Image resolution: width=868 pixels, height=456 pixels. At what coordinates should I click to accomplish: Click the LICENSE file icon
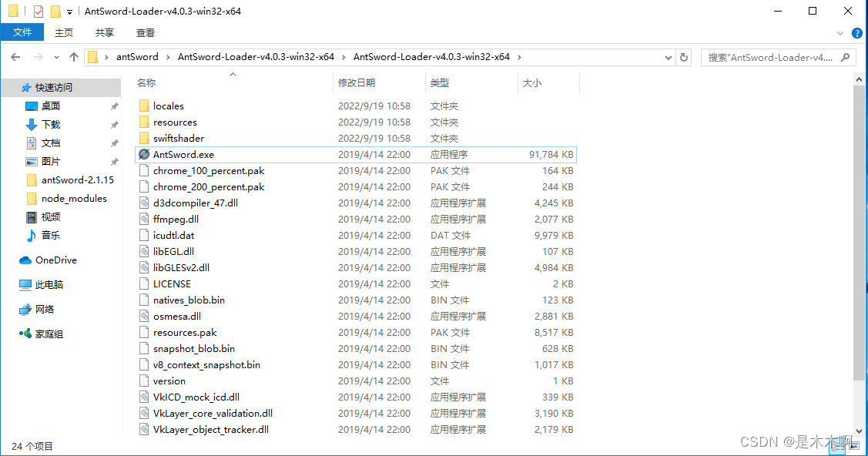click(x=144, y=284)
